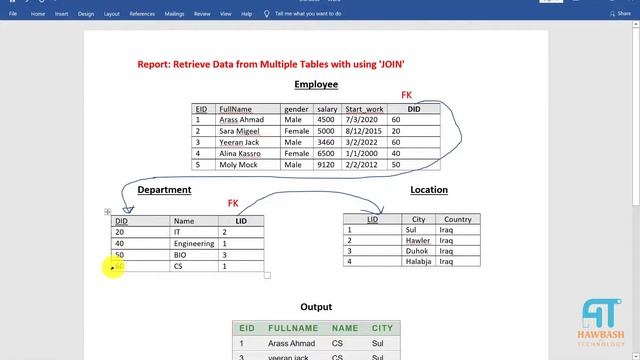
Task: Click the date cell '8/12/2015'
Action: coord(363,131)
